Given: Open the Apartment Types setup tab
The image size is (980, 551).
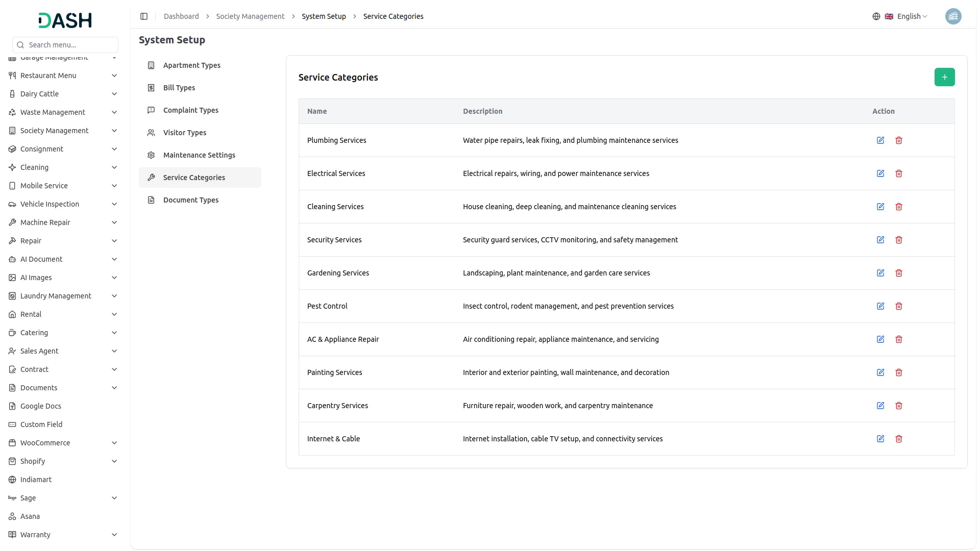Looking at the screenshot, I should pos(192,65).
